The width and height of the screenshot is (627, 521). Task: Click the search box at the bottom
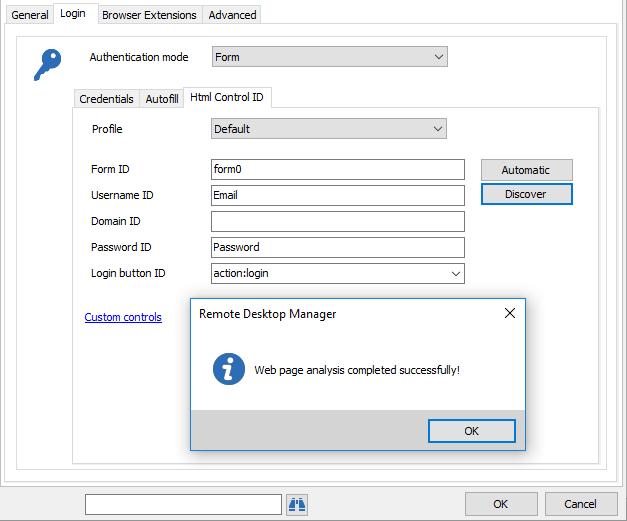coord(183,503)
